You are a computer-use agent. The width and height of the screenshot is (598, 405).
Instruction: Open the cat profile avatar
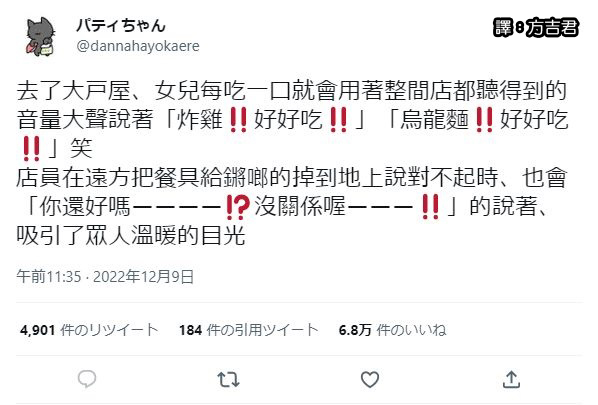pos(41,37)
